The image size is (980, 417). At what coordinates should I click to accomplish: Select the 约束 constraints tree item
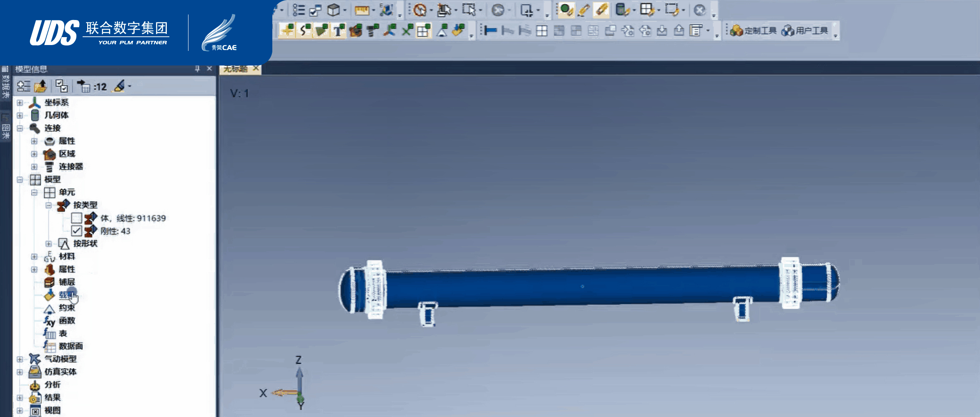click(x=67, y=308)
